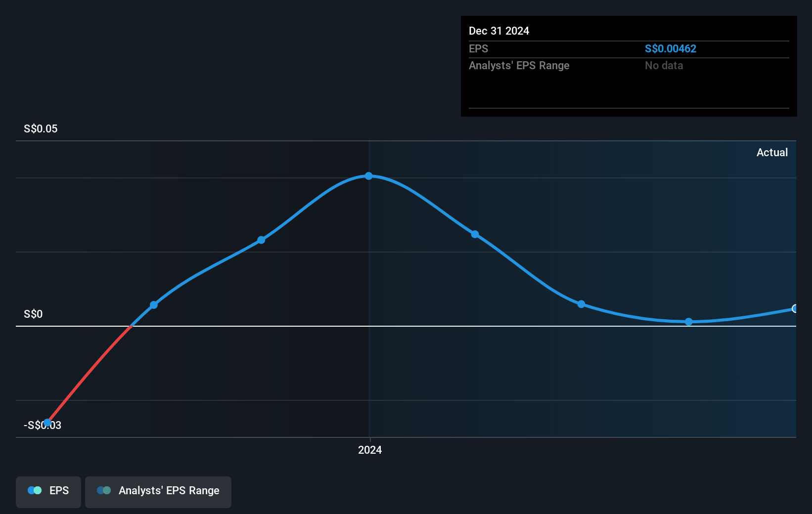Toggle the EPS legend series
Viewport: 812px width, 514px height.
coord(48,492)
